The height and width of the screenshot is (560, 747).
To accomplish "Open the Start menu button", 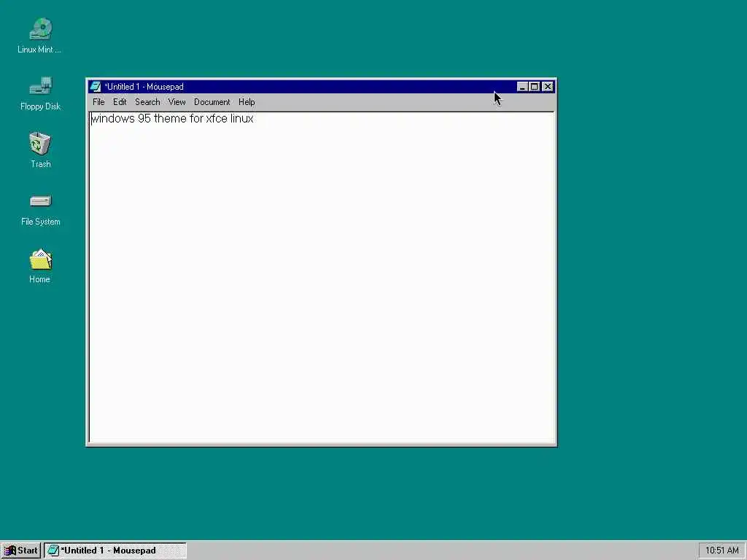I will (x=21, y=551).
